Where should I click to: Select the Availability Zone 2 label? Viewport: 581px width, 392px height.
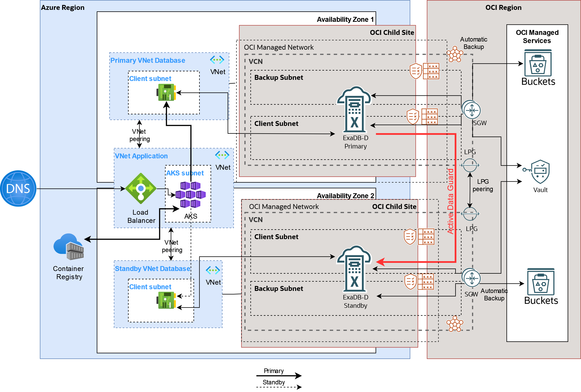[x=345, y=196]
